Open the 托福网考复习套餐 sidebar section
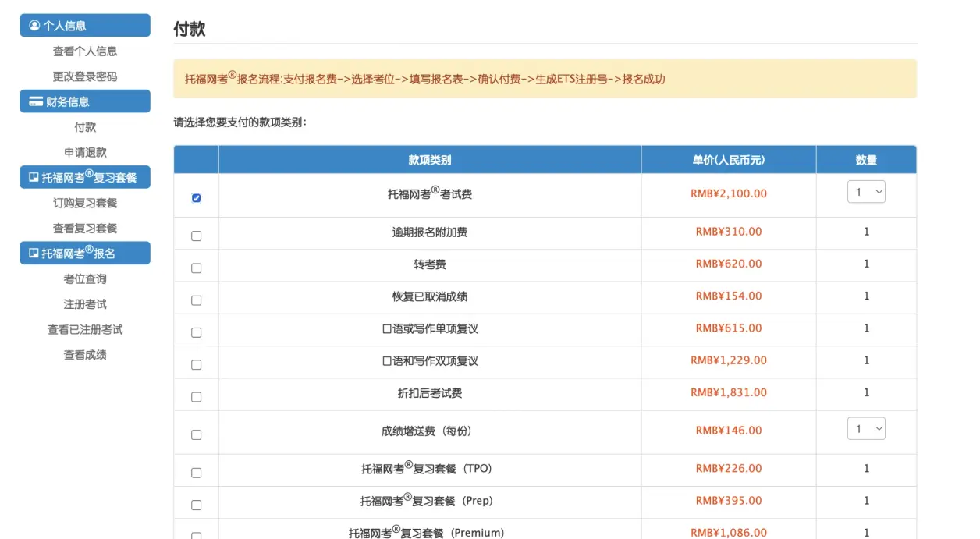Image resolution: width=980 pixels, height=539 pixels. click(85, 177)
